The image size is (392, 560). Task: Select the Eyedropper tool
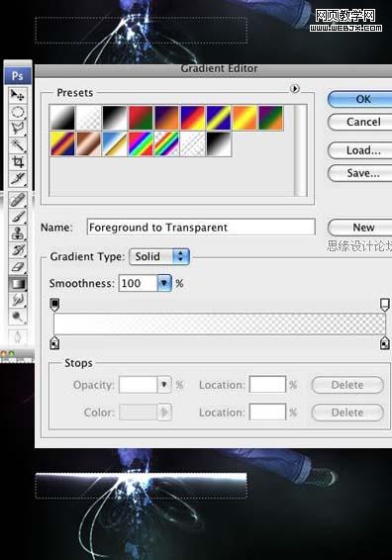[18, 178]
